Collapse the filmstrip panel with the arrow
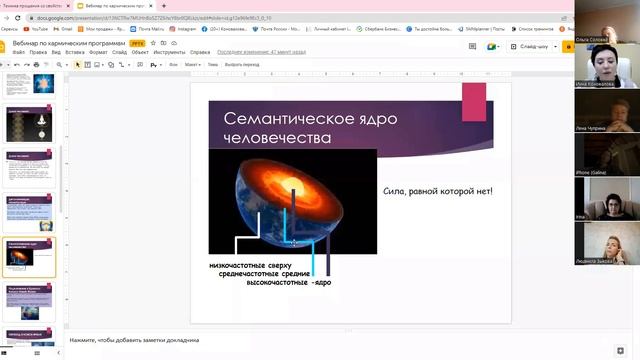 [58, 353]
